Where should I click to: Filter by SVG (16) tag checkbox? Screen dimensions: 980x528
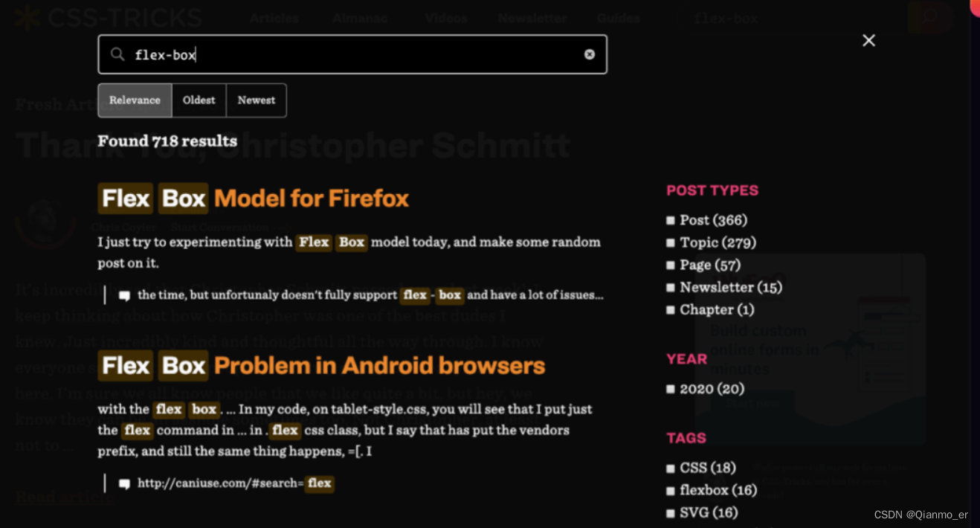coord(671,513)
